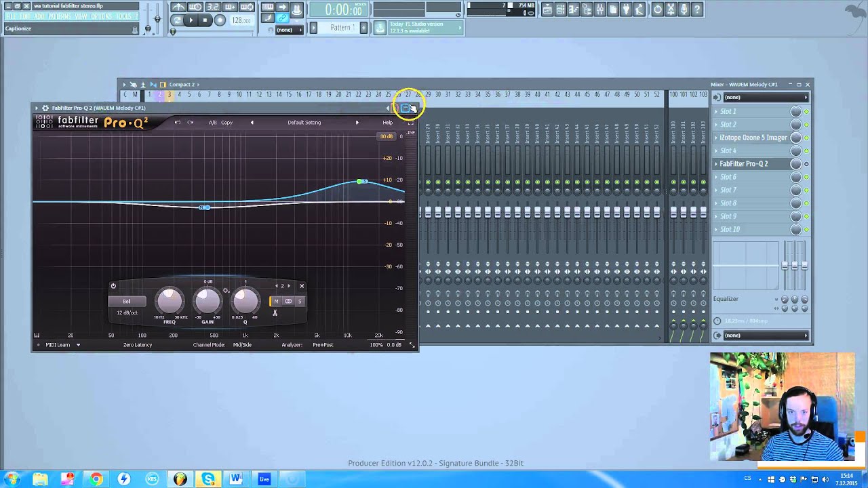Click the 3.2 countdown-before-recording icon
Viewport: 868px width, 488px height.
[x=212, y=7]
